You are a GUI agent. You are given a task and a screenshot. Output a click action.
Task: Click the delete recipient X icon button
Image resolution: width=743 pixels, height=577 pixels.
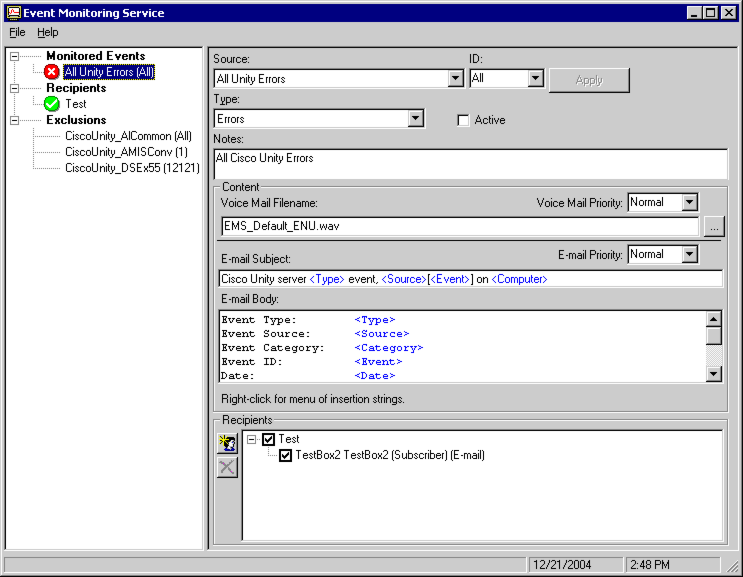point(228,467)
